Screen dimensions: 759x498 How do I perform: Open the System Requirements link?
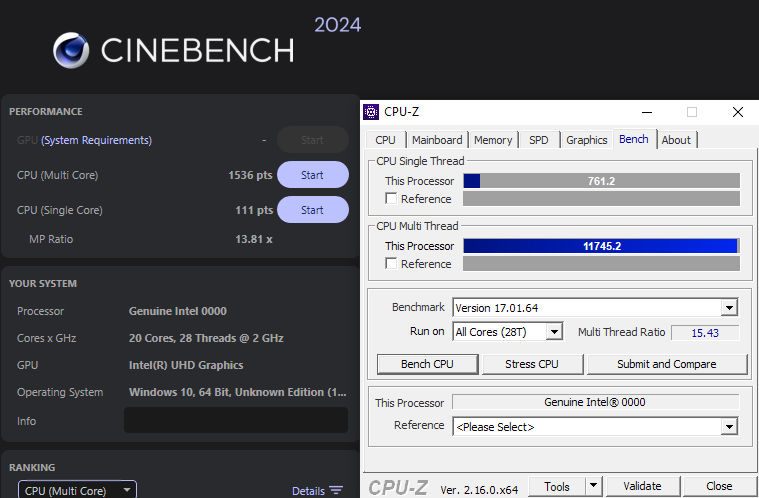pyautogui.click(x=96, y=140)
